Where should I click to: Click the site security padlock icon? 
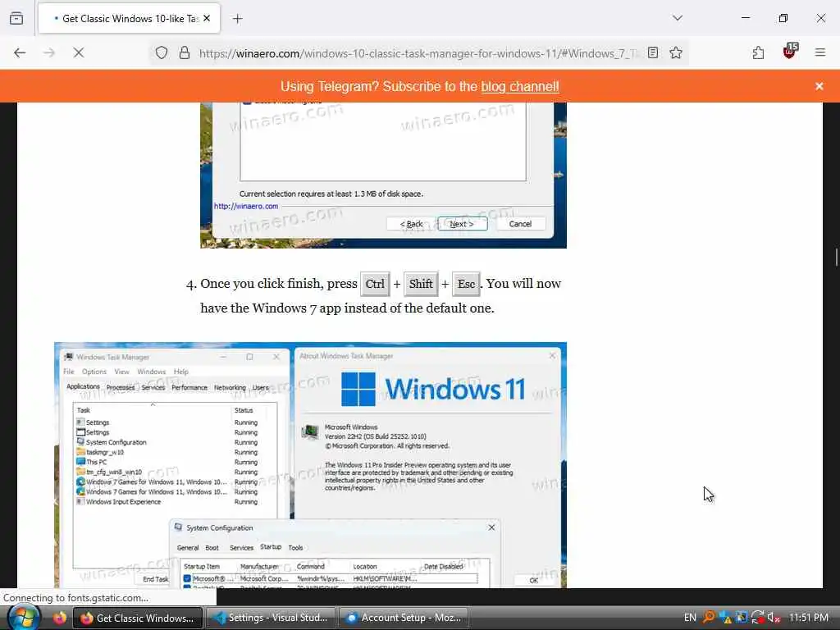click(x=185, y=52)
